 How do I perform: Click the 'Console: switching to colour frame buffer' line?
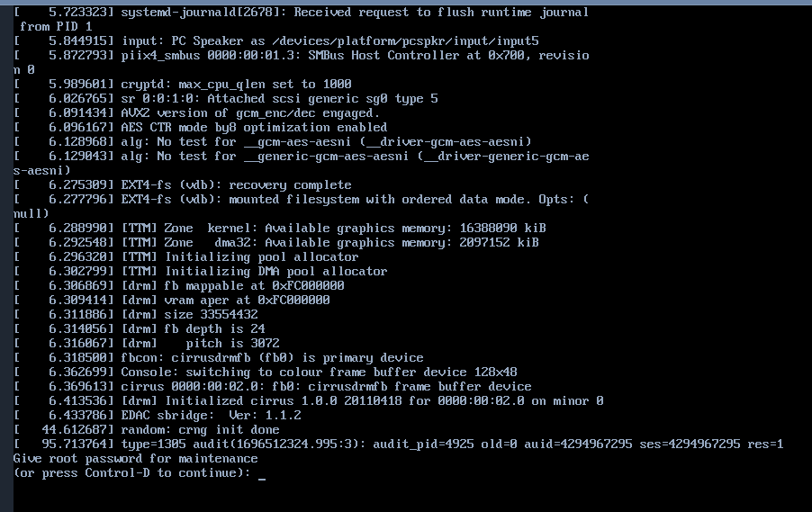pyautogui.click(x=266, y=372)
